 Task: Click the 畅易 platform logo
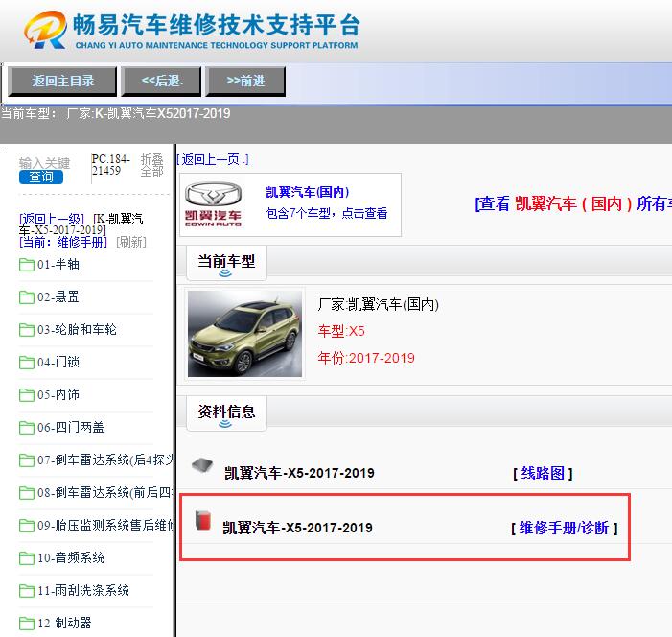pos(192,30)
